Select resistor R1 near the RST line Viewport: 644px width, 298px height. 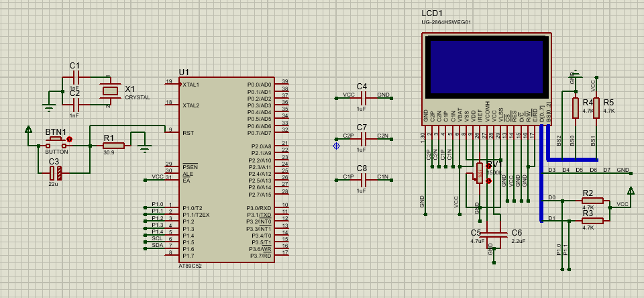(x=114, y=146)
